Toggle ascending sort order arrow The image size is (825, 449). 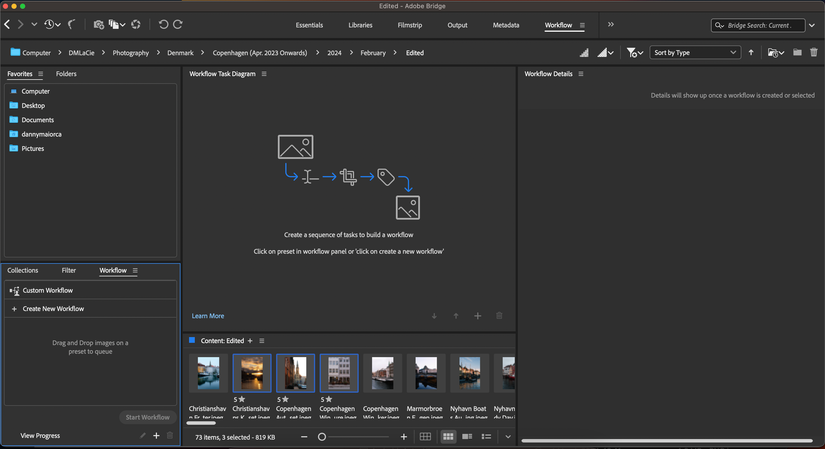tap(751, 53)
